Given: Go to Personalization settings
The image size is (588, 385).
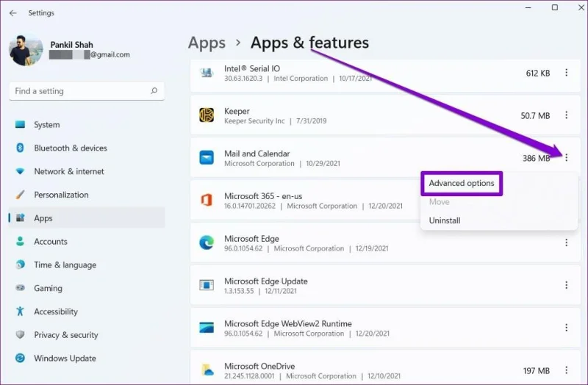Looking at the screenshot, I should (87, 195).
